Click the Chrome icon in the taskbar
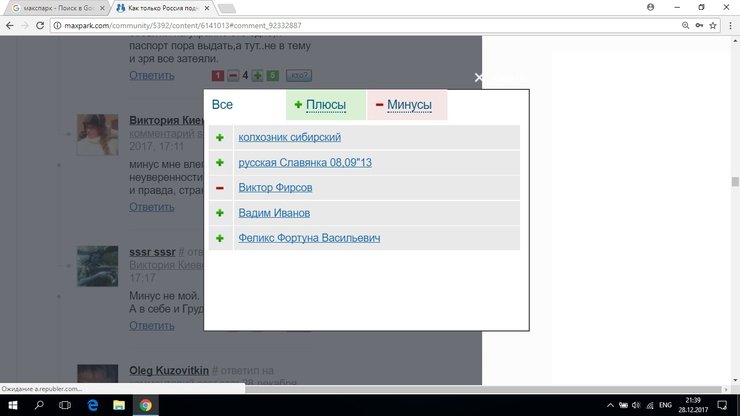740x416 pixels. pos(145,405)
